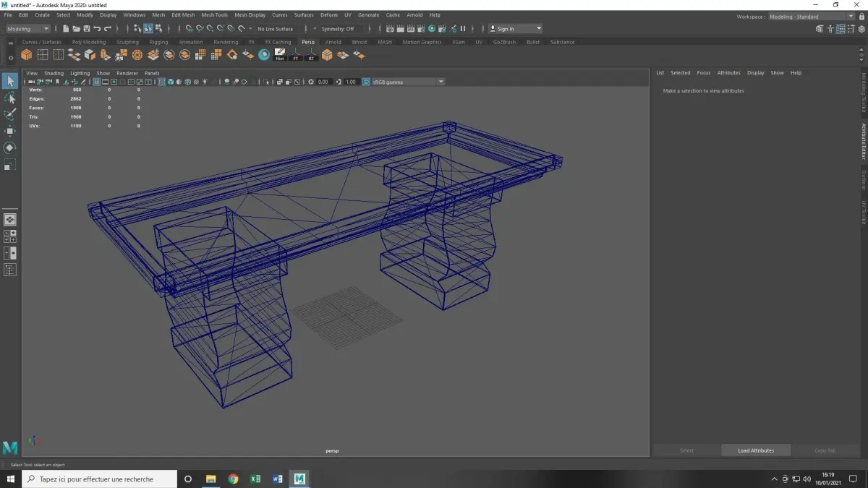The image size is (868, 488).
Task: Switch to four view layout
Action: pyautogui.click(x=10, y=236)
